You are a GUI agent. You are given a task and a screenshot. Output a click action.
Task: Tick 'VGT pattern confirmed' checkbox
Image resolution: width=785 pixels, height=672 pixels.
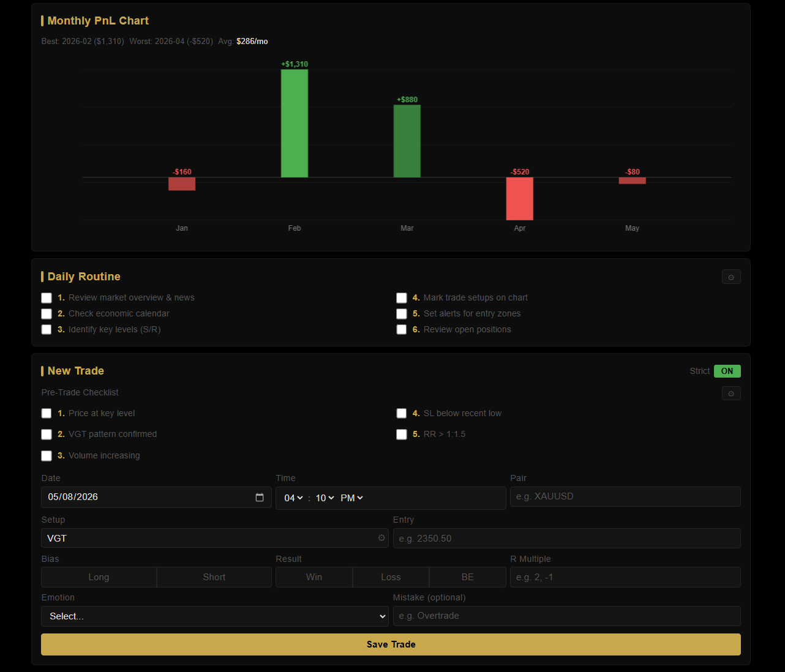tap(47, 435)
